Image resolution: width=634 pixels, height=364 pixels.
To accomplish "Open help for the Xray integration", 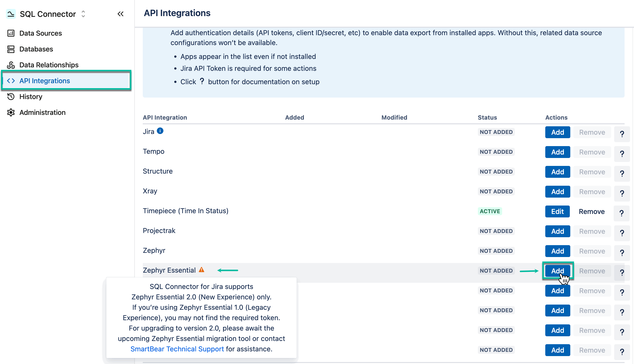I will pos(622,193).
